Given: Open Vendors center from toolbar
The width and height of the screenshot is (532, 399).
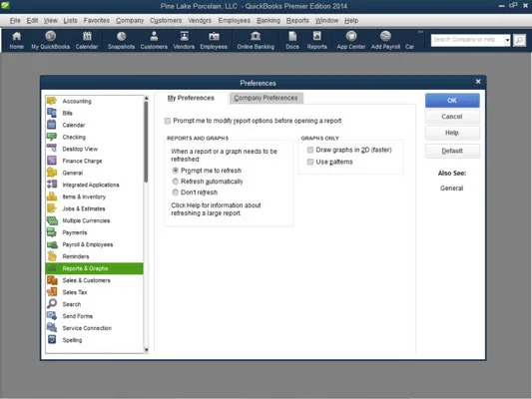Looking at the screenshot, I should [x=184, y=40].
